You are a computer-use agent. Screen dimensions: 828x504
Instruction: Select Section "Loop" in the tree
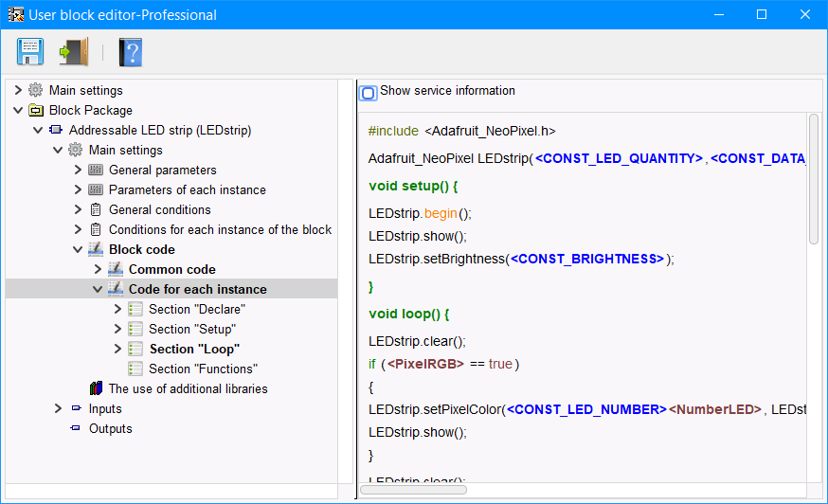[194, 350]
